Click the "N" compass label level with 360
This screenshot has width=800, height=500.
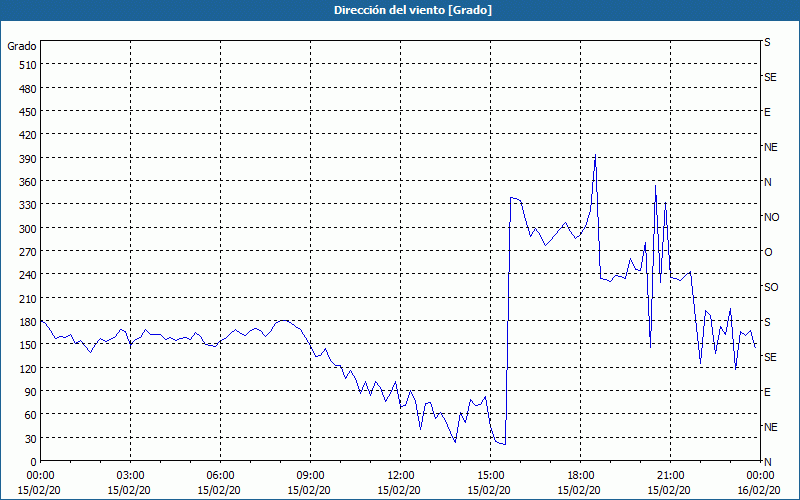point(767,182)
